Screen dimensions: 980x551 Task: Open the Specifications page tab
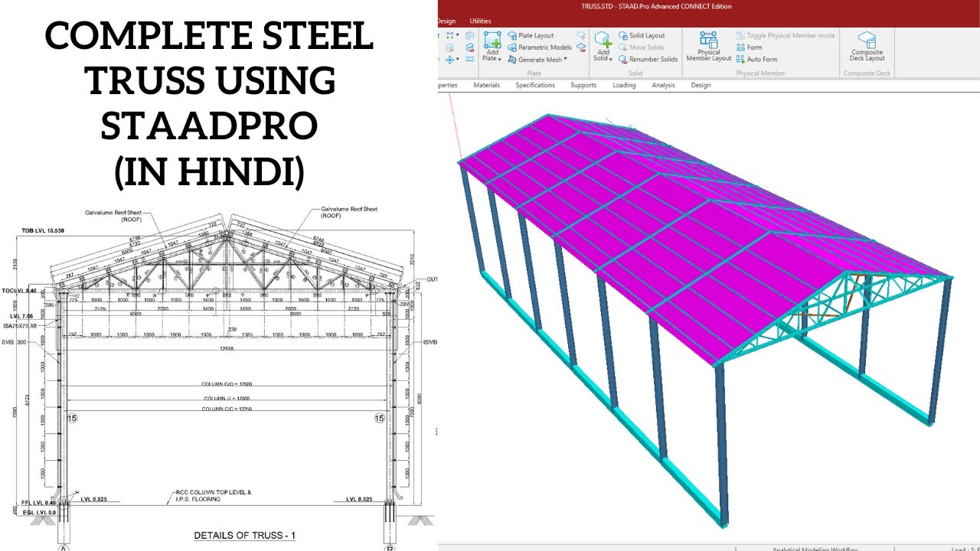click(x=535, y=85)
